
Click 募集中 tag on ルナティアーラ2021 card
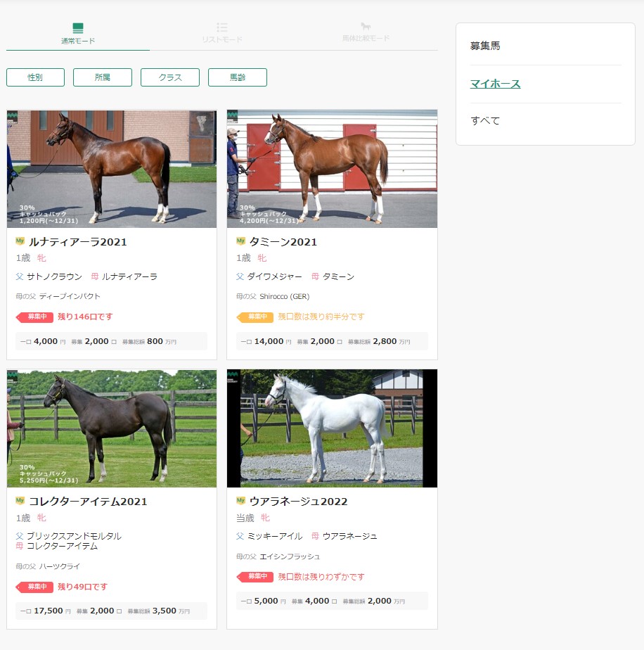point(35,317)
